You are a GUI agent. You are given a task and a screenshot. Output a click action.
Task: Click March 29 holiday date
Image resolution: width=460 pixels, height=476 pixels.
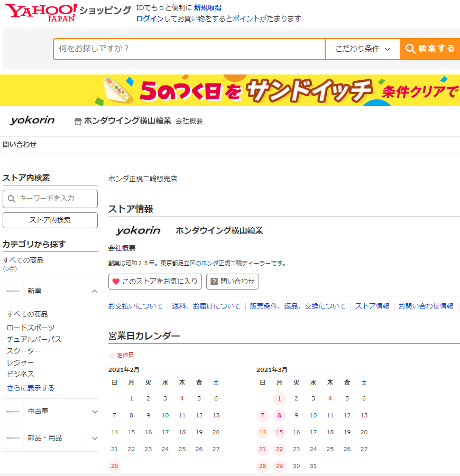pyautogui.click(x=280, y=466)
